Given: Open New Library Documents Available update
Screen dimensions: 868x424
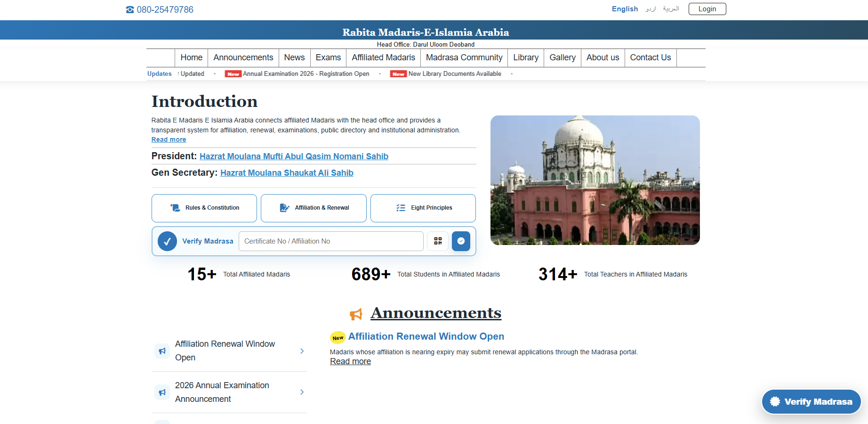Looking at the screenshot, I should [455, 74].
